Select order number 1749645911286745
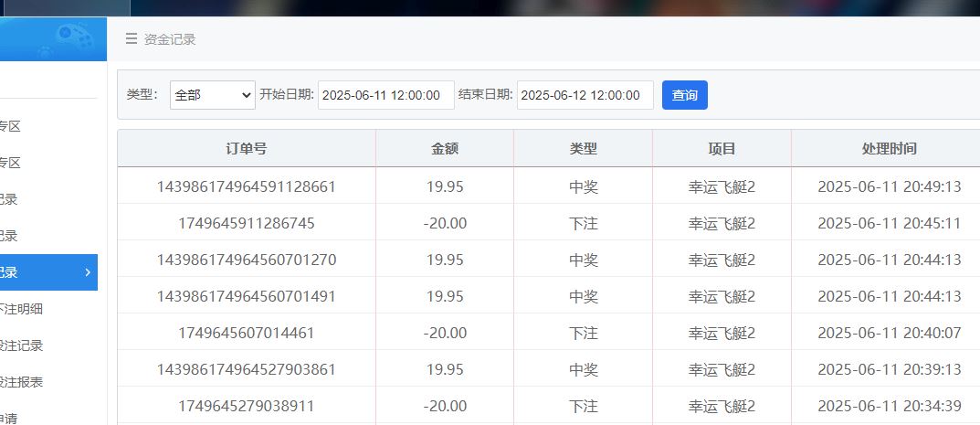Screen dimensions: 980x425 click(247, 223)
